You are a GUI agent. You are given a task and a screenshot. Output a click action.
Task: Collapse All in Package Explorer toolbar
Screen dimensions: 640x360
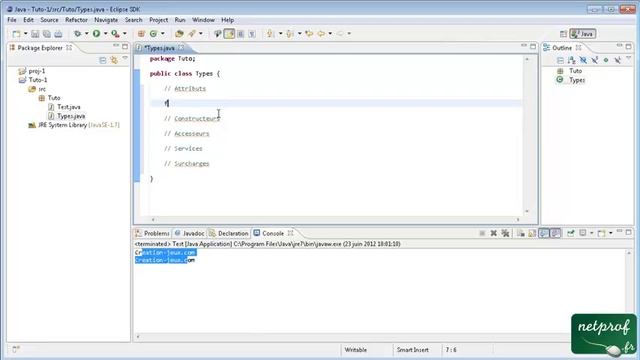102,60
